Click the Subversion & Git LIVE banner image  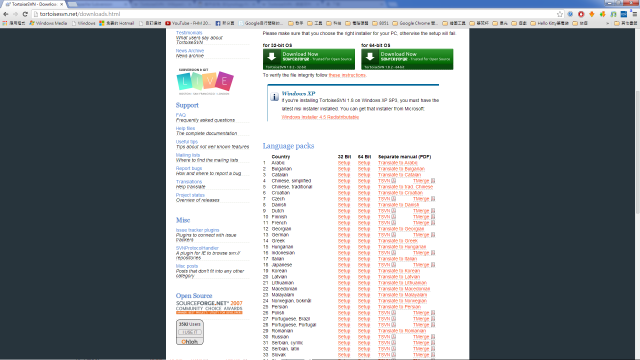pyautogui.click(x=205, y=82)
